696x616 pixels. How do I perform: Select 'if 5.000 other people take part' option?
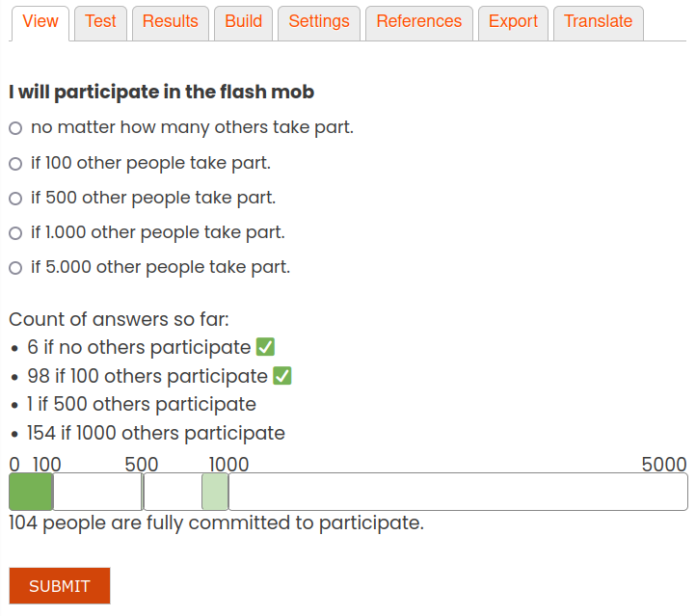point(15,268)
